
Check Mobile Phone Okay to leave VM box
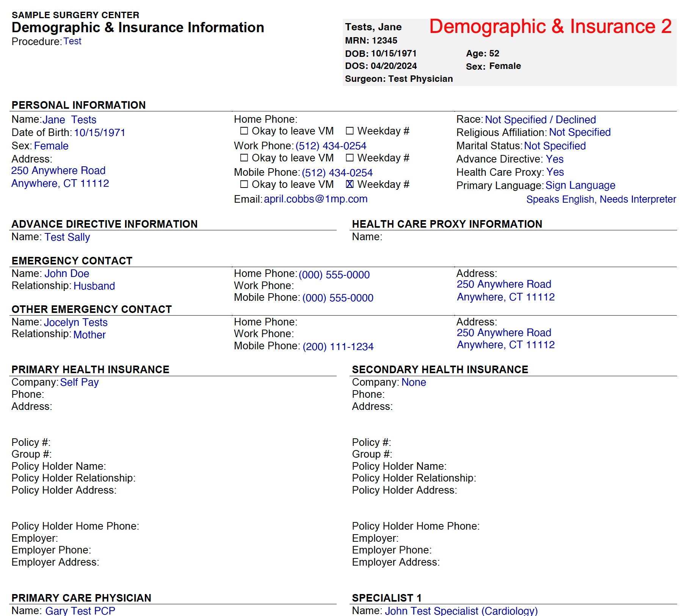click(244, 184)
